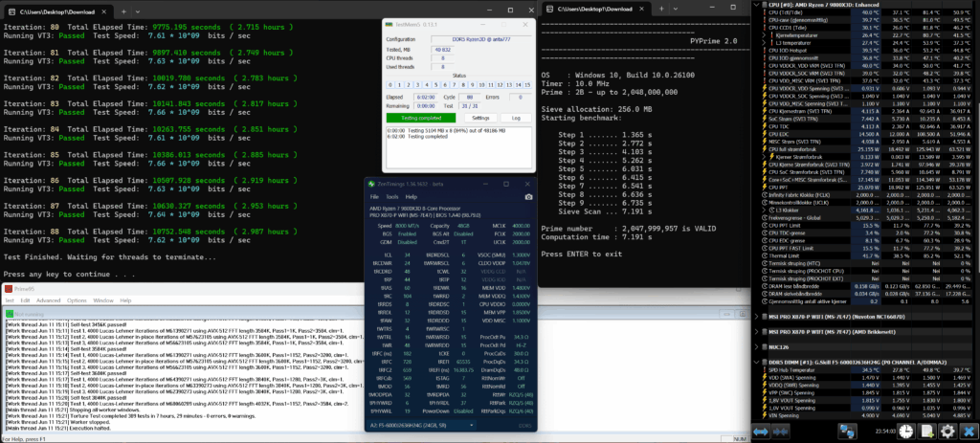Open the Prime95 Advanced menu

48,300
